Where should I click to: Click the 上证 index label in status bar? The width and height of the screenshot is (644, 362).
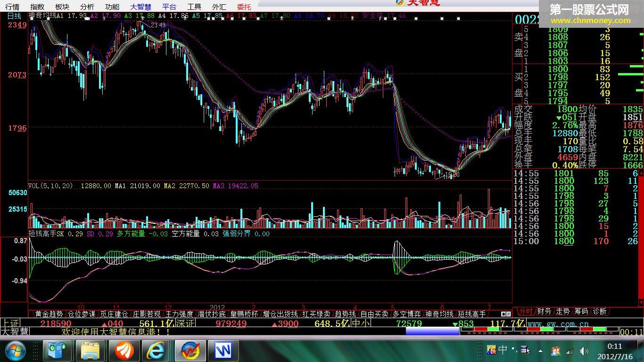coord(10,323)
